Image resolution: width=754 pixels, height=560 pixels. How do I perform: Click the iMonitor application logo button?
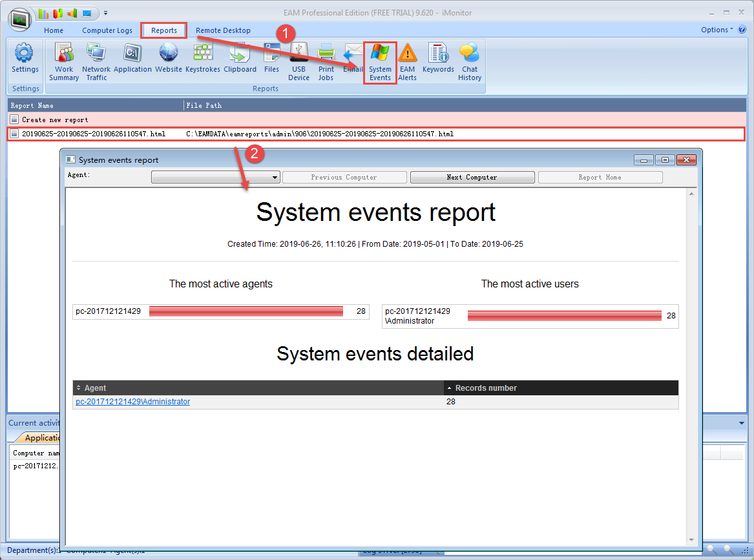tap(20, 19)
